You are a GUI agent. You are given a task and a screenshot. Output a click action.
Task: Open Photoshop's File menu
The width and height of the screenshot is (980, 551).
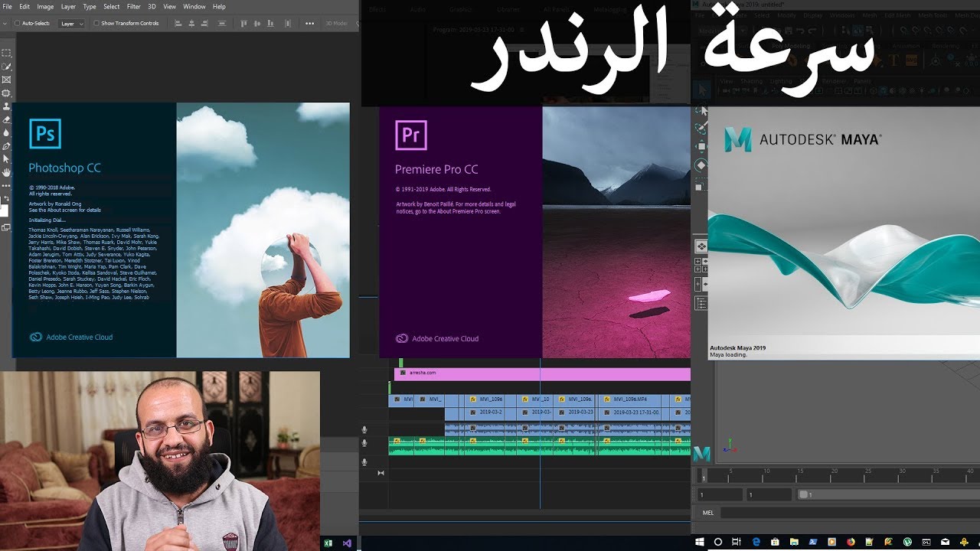coord(7,6)
